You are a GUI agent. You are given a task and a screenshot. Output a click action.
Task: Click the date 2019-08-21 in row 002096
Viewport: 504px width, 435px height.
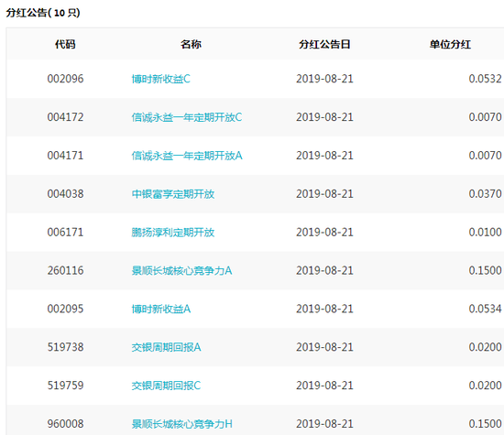324,79
